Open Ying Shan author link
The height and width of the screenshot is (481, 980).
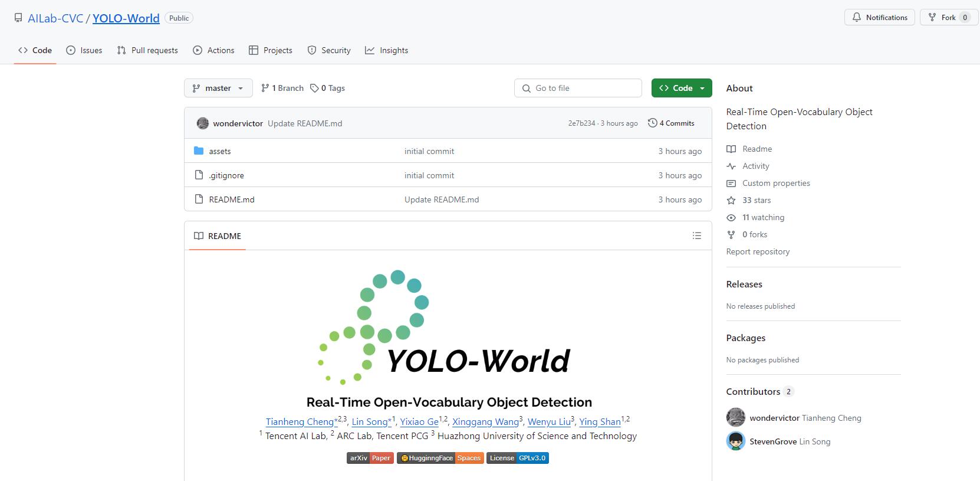[600, 421]
